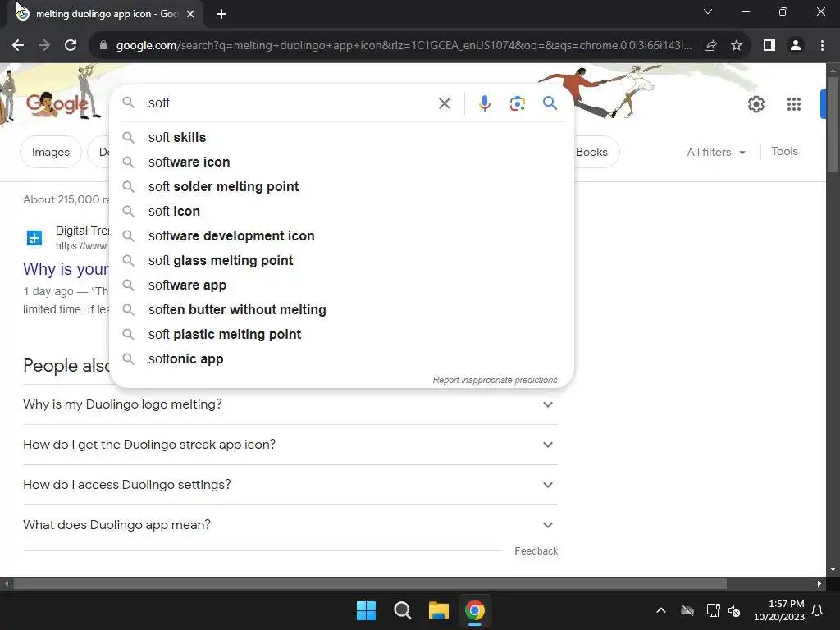Viewport: 840px width, 630px height.
Task: Click the scroll-right arrow of horizontal scrollbar
Action: tap(819, 583)
